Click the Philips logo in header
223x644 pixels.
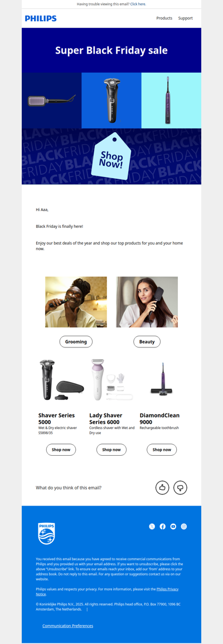point(41,18)
